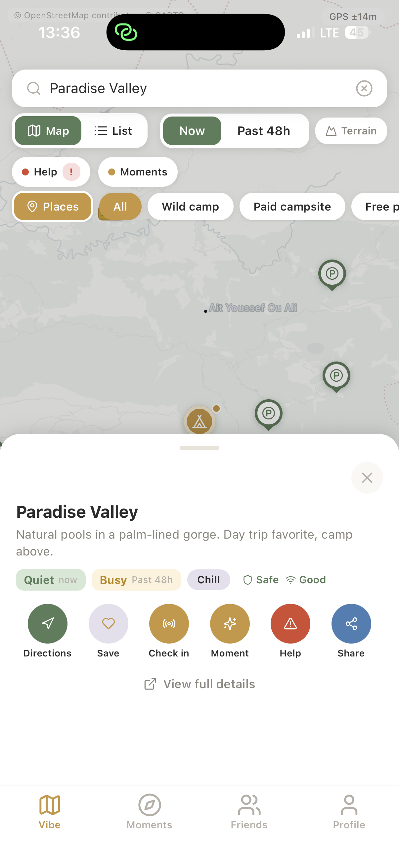The width and height of the screenshot is (399, 868).
Task: Filter places by Paid campsite
Action: pyautogui.click(x=292, y=207)
